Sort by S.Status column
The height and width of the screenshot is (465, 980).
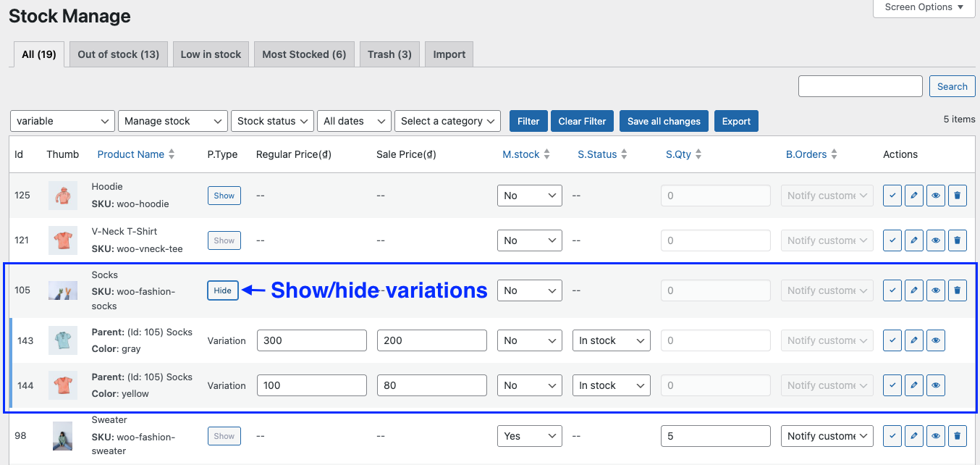pos(602,154)
